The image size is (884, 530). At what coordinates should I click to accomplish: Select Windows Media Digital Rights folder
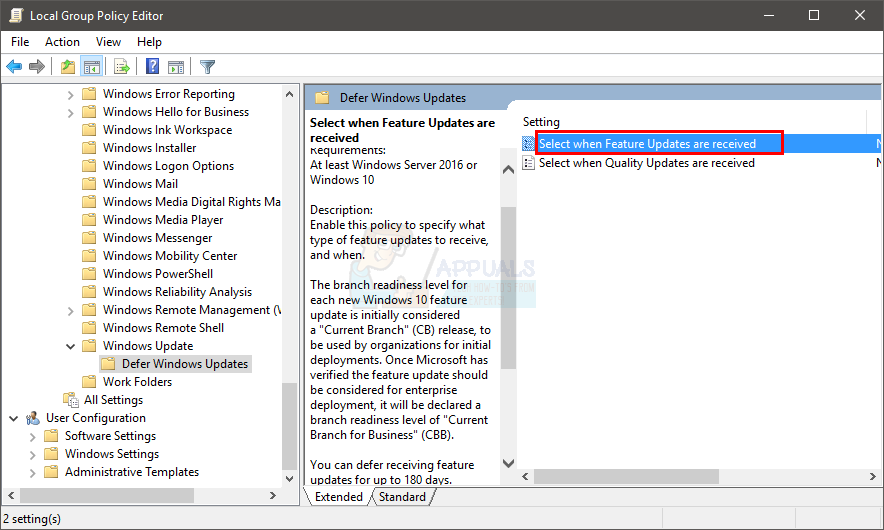coord(191,202)
